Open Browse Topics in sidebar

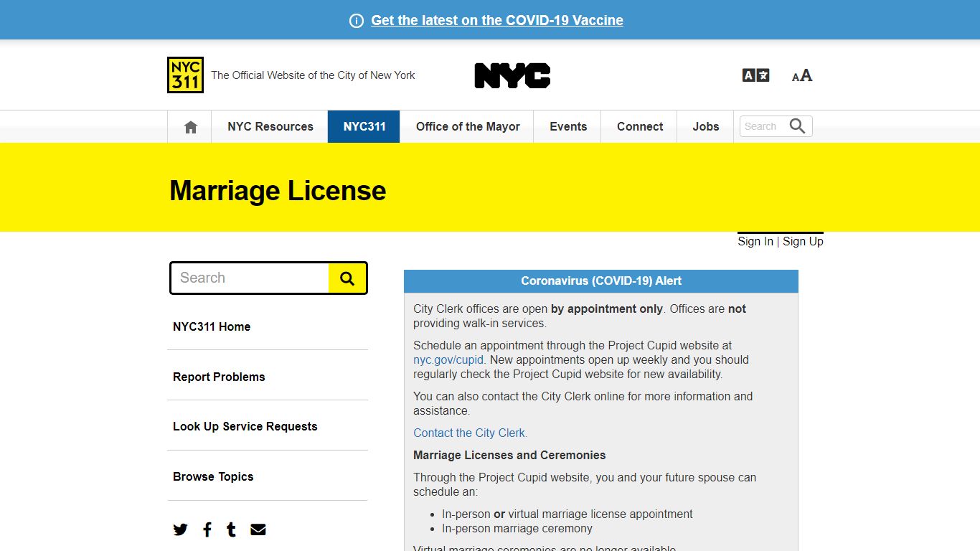[213, 476]
